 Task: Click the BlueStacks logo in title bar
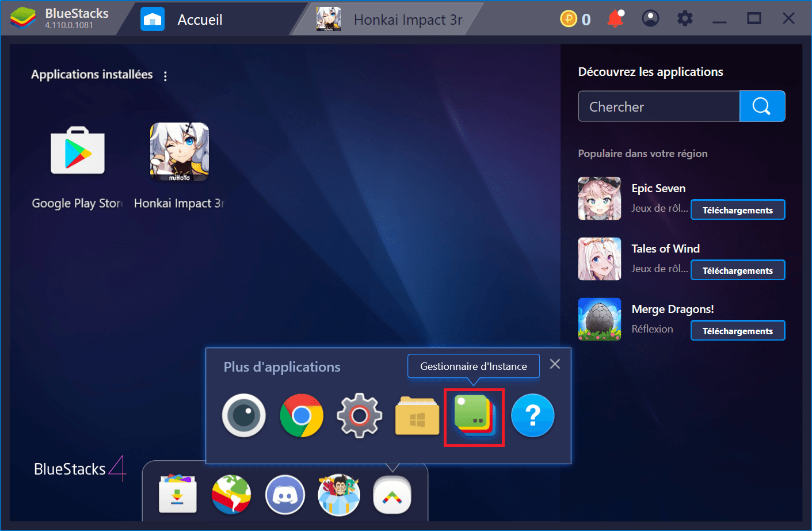pos(23,19)
